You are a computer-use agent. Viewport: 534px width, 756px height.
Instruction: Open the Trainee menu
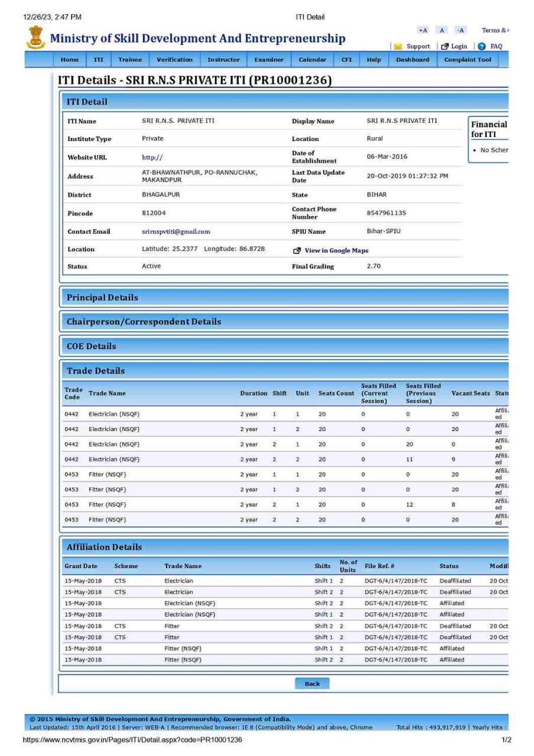[x=130, y=60]
